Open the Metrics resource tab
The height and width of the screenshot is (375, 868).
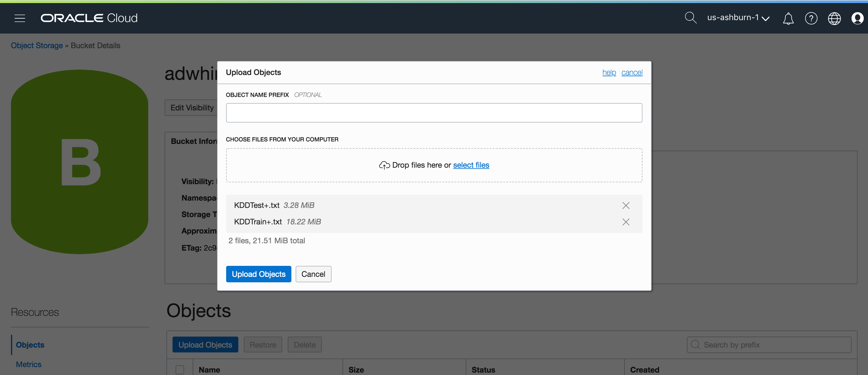pyautogui.click(x=29, y=364)
